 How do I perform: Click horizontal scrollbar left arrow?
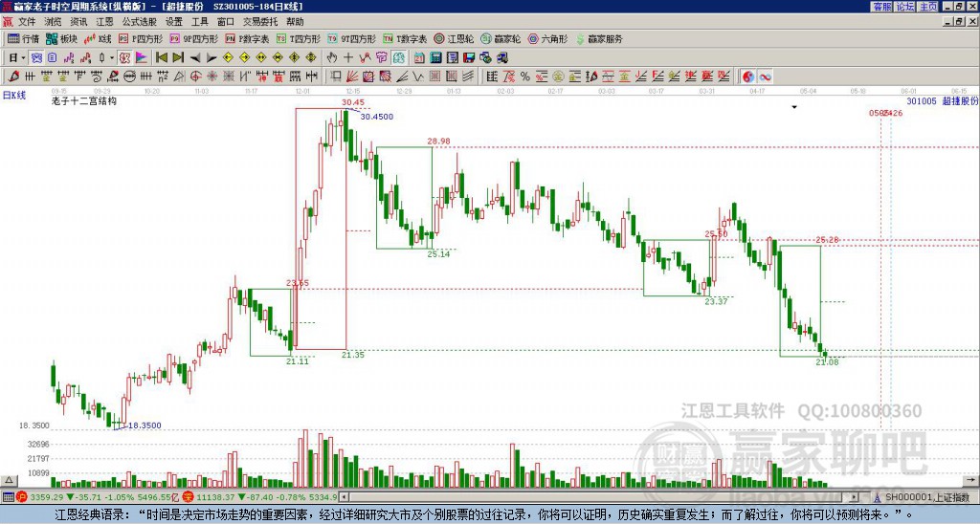coord(343,497)
